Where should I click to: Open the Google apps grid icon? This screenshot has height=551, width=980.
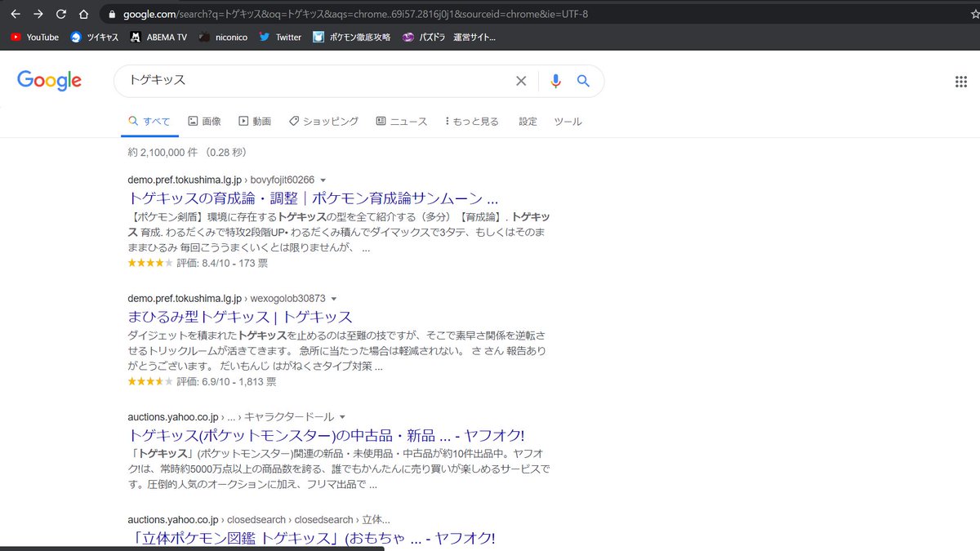[x=961, y=81]
